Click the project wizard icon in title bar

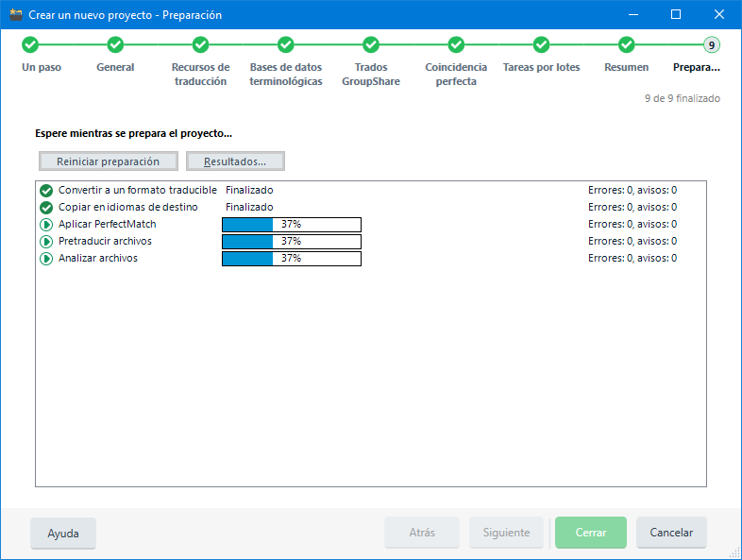click(16, 15)
